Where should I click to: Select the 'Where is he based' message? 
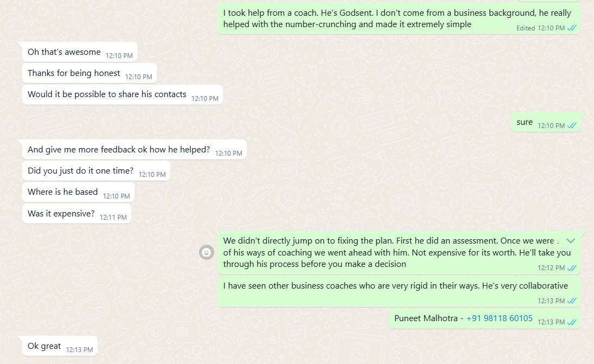click(x=62, y=192)
